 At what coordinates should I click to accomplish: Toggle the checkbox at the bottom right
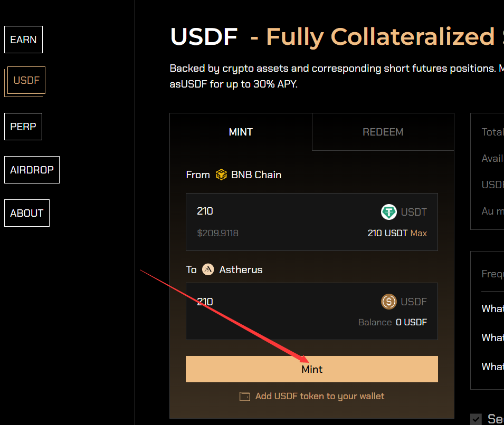pyautogui.click(x=476, y=419)
